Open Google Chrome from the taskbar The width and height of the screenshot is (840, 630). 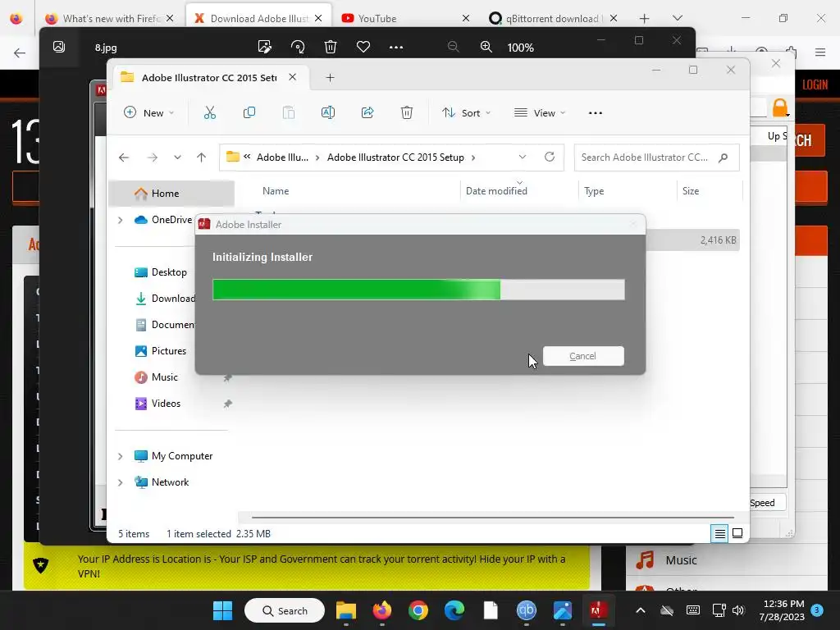point(418,610)
